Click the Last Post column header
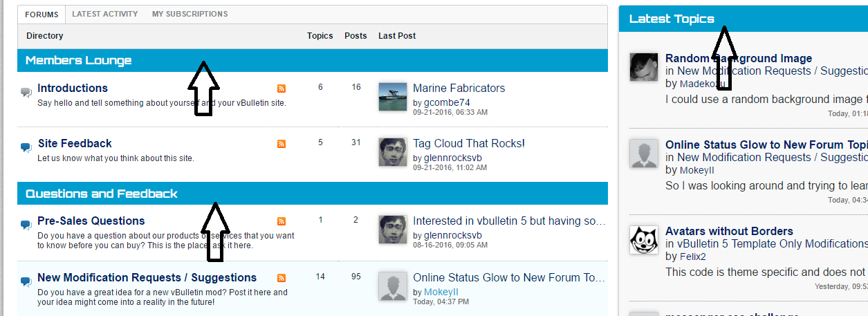This screenshot has height=316, width=868. 397,35
